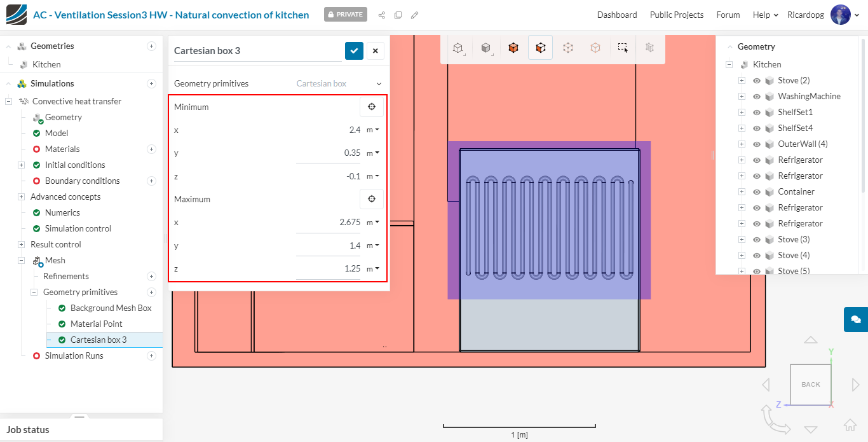Expand the Advanced concepts tree node
The width and height of the screenshot is (868, 442).
point(21,197)
